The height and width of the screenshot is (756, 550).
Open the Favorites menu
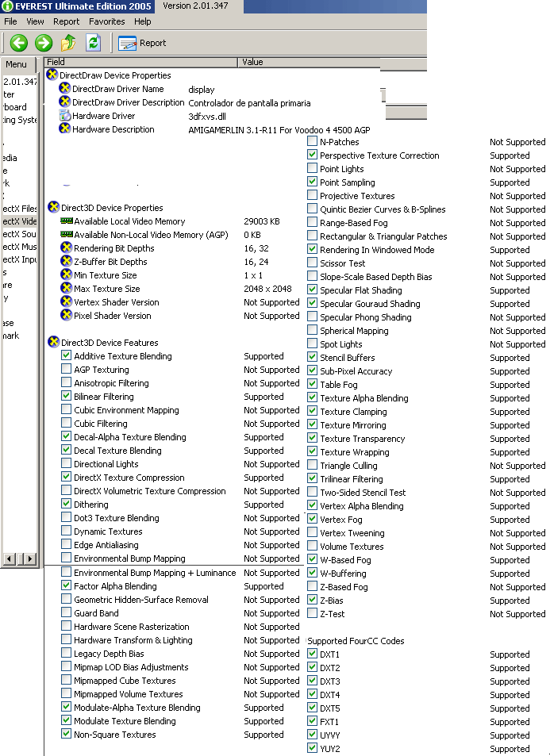pyautogui.click(x=106, y=21)
